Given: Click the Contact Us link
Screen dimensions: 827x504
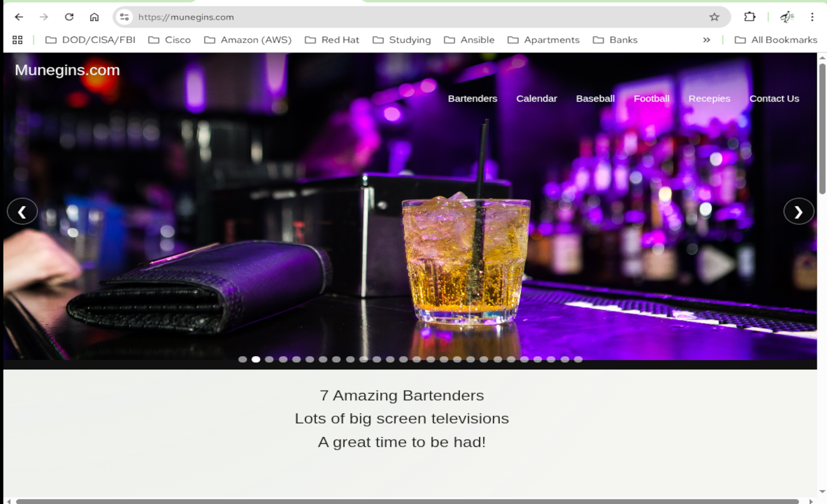Looking at the screenshot, I should [x=774, y=99].
